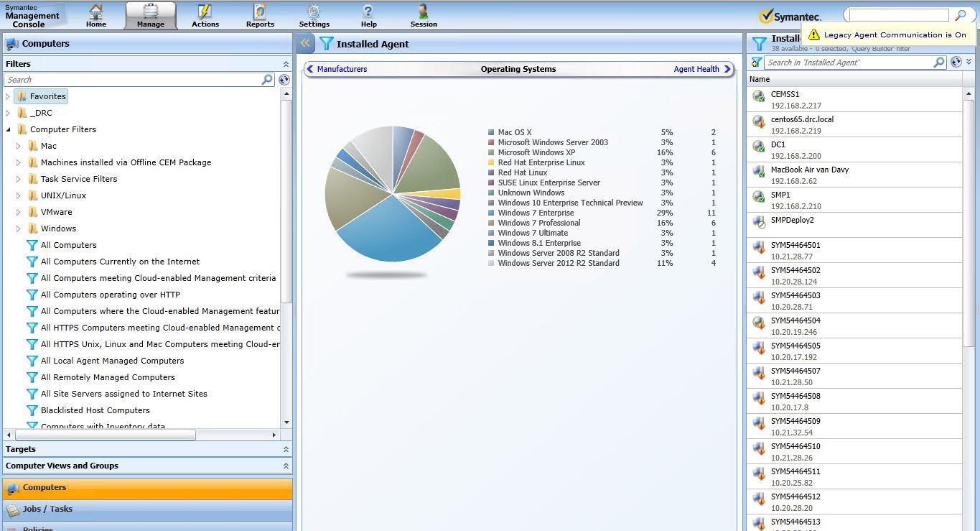Collapse the Computer Filters folder

point(8,129)
